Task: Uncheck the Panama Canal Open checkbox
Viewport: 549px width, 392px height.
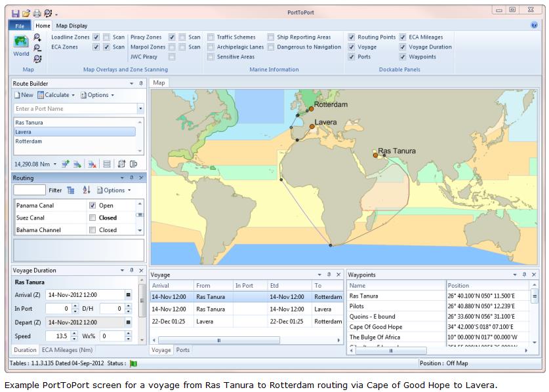Action: (92, 206)
